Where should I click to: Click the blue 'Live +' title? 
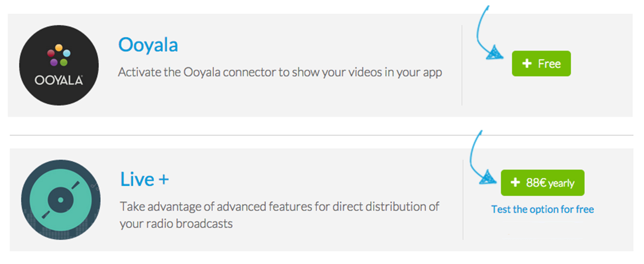[145, 179]
